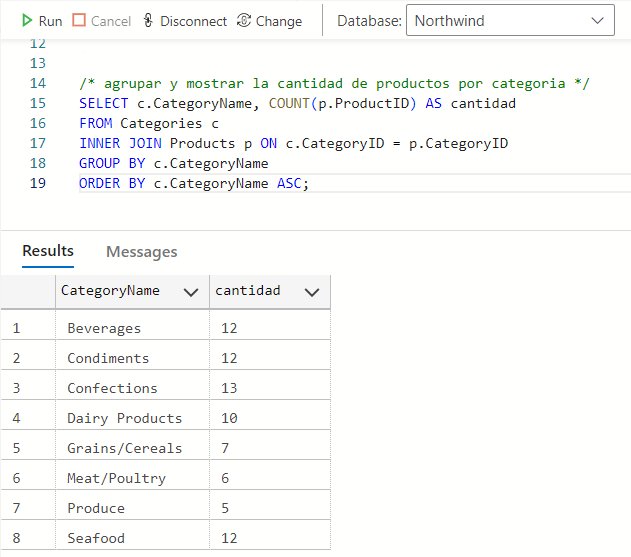Expand the CategoryName column chevron
631x557 pixels.
click(190, 292)
